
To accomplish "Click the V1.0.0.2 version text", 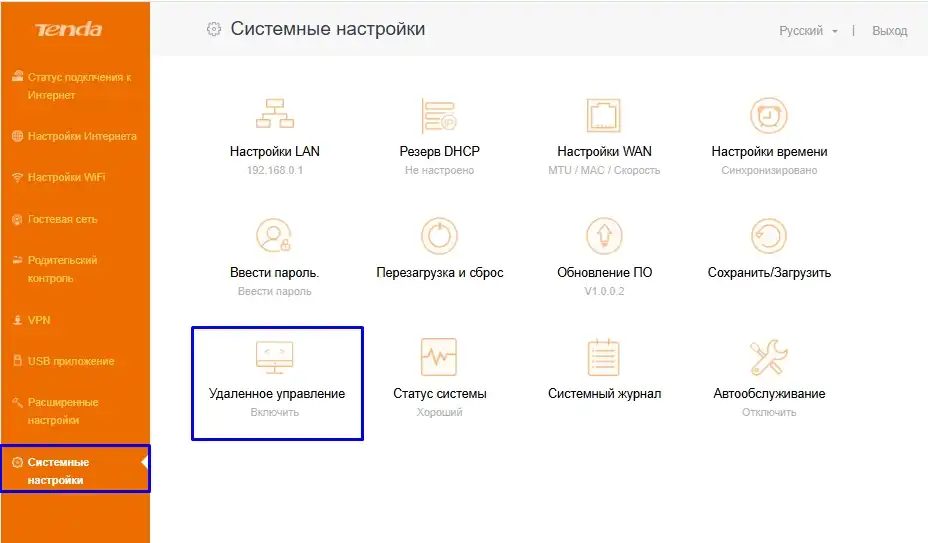I will (x=604, y=291).
